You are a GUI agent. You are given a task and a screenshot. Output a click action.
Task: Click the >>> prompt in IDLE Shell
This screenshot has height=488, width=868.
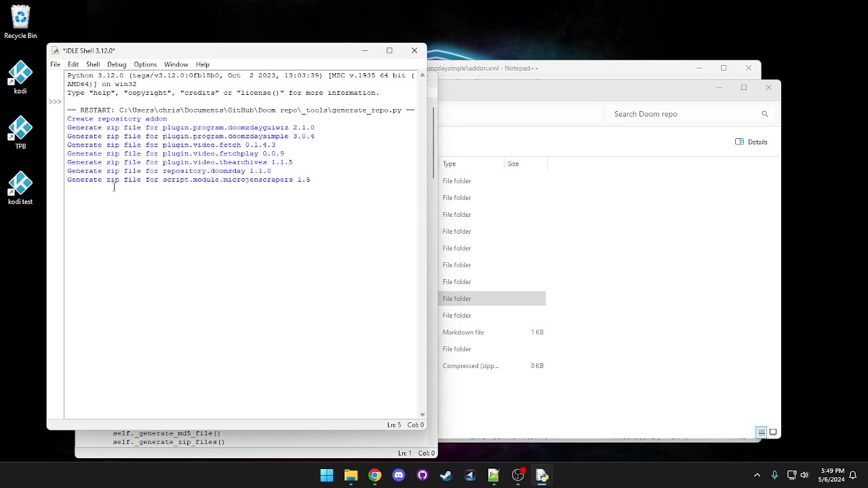tap(55, 102)
